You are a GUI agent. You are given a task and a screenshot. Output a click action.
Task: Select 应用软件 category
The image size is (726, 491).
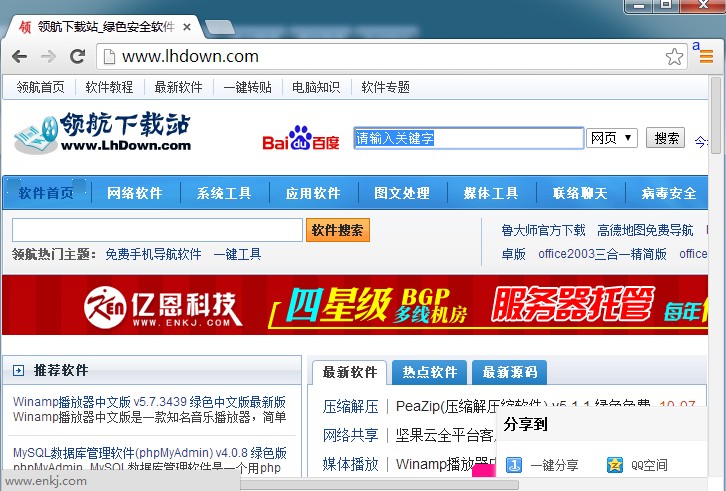click(x=313, y=193)
